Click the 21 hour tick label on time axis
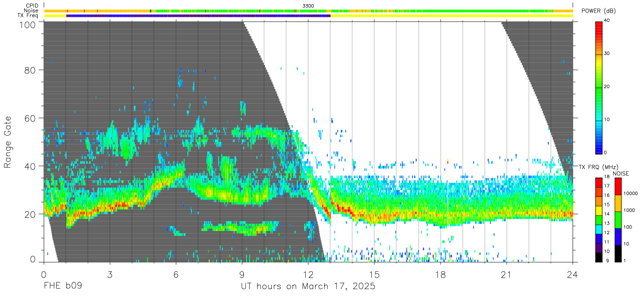This screenshot has height=297, width=644. [507, 274]
